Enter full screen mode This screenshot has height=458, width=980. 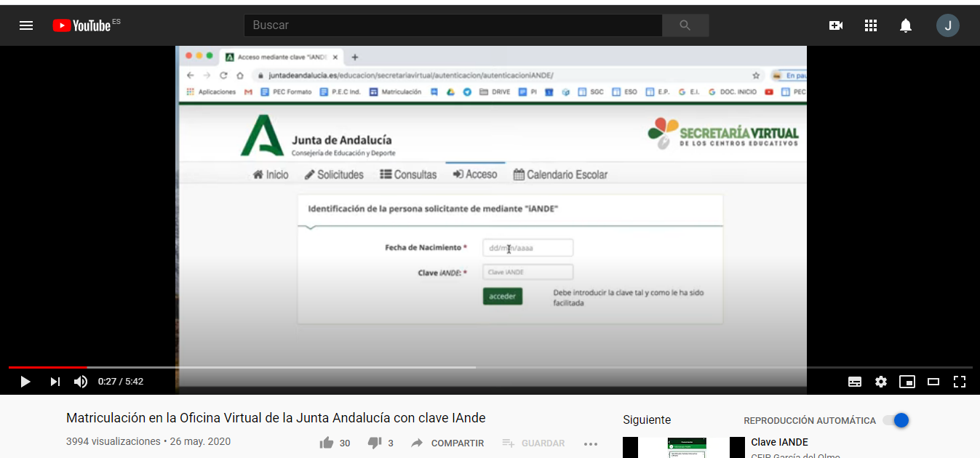pyautogui.click(x=960, y=381)
